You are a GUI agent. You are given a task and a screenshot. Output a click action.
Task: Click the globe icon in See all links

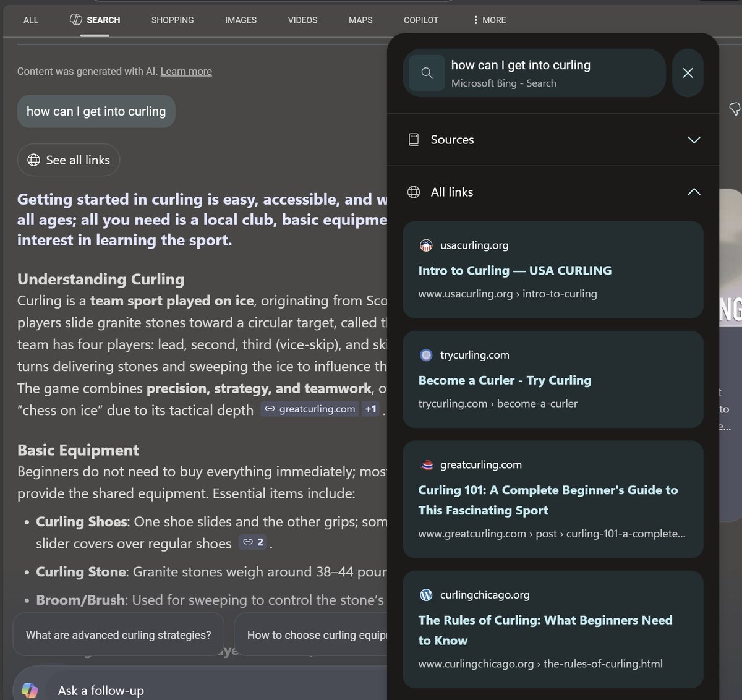[34, 160]
